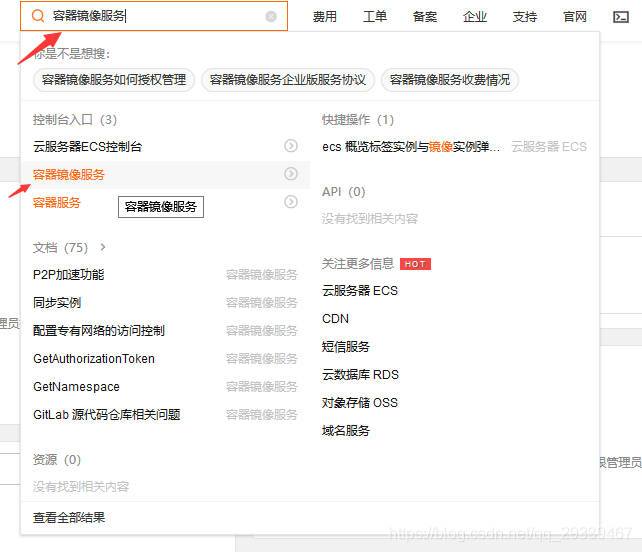642x552 pixels.
Task: Open 云服务器ECS控制台 console entry
Action: pyautogui.click(x=88, y=146)
